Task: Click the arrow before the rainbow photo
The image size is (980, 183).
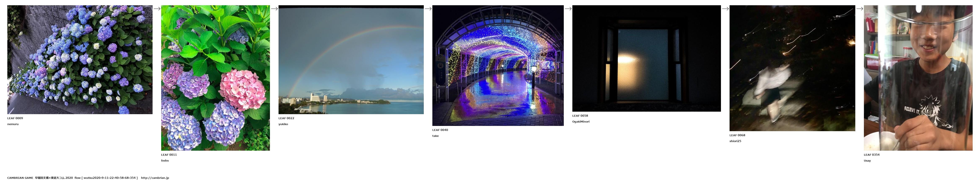Action: (274, 8)
